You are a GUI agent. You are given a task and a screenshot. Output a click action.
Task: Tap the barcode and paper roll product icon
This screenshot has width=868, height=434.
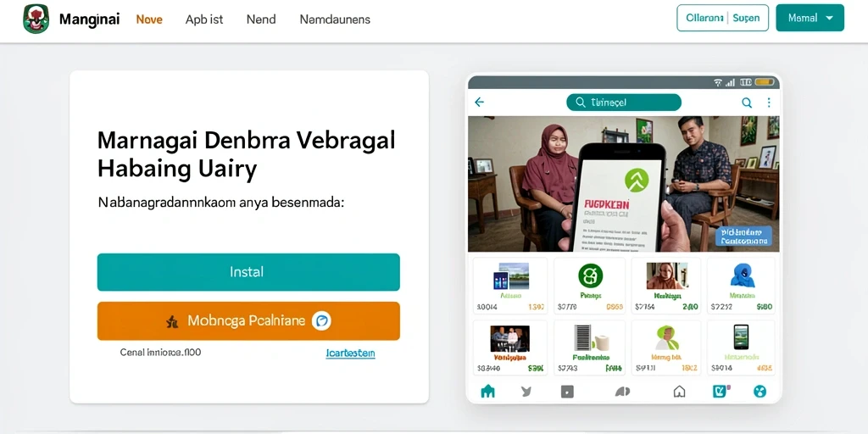(x=589, y=337)
